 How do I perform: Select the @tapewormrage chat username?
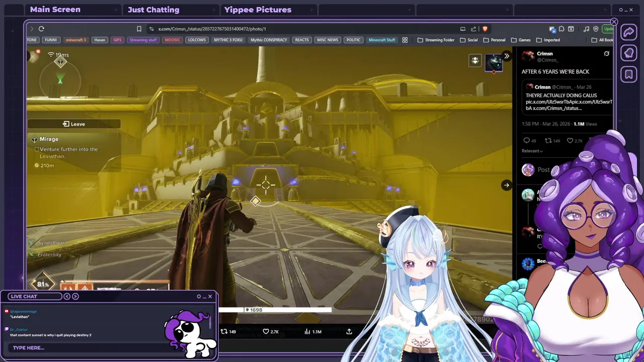23,312
